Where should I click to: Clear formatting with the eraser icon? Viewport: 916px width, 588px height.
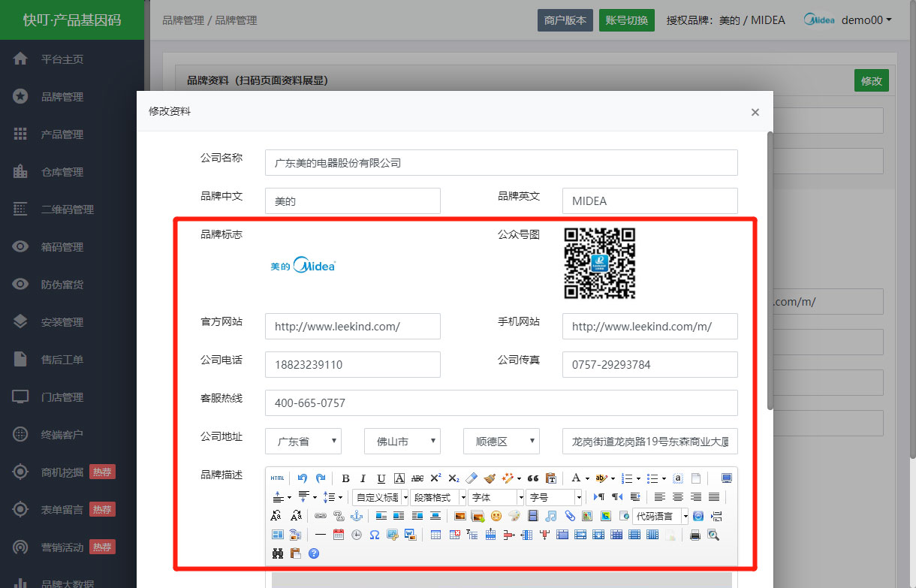[x=472, y=478]
